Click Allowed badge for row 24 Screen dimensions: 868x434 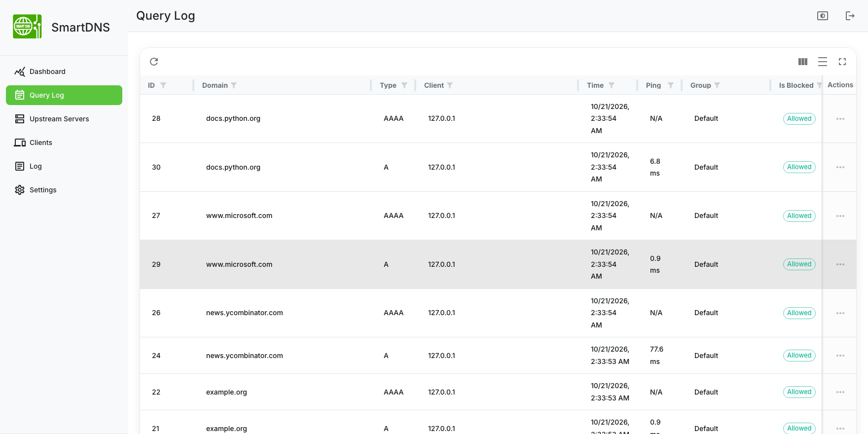click(799, 356)
